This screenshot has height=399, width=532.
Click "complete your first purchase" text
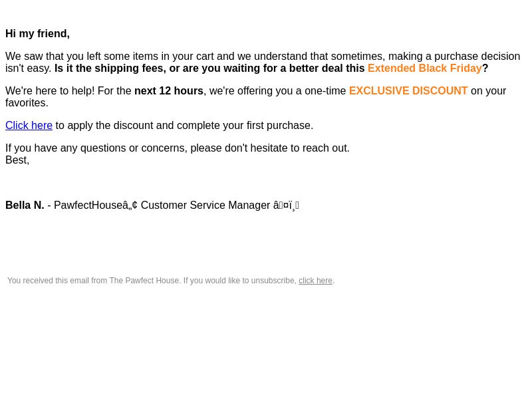click(244, 126)
